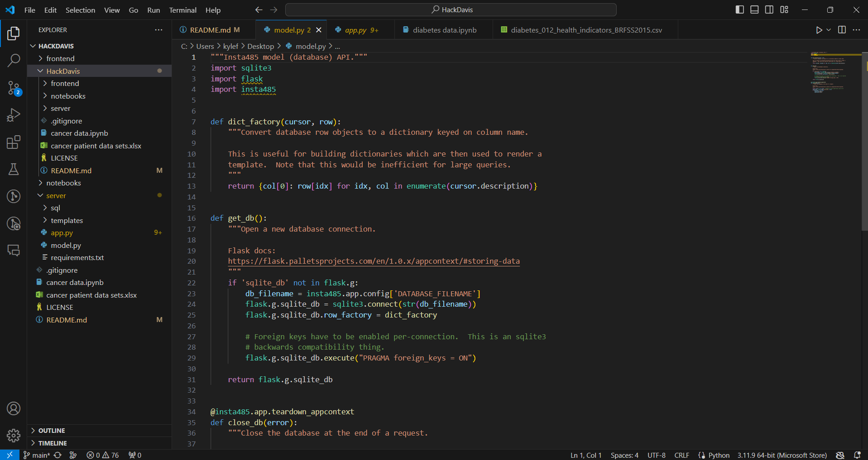Click the Split Editor Right icon

(842, 30)
